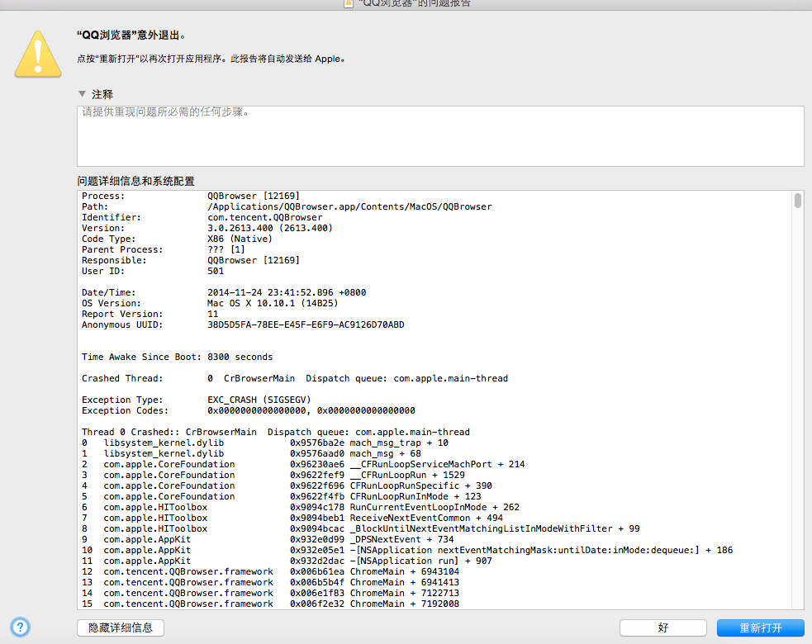Click the nextEventMatchingMask frame line
The height and width of the screenshot is (644, 812).
point(407,551)
